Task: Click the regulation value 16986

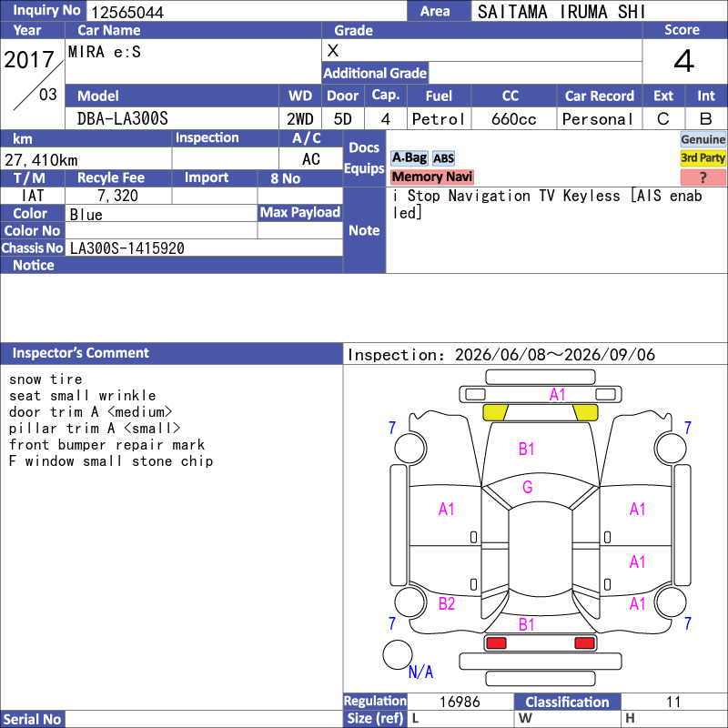Action: (460, 702)
